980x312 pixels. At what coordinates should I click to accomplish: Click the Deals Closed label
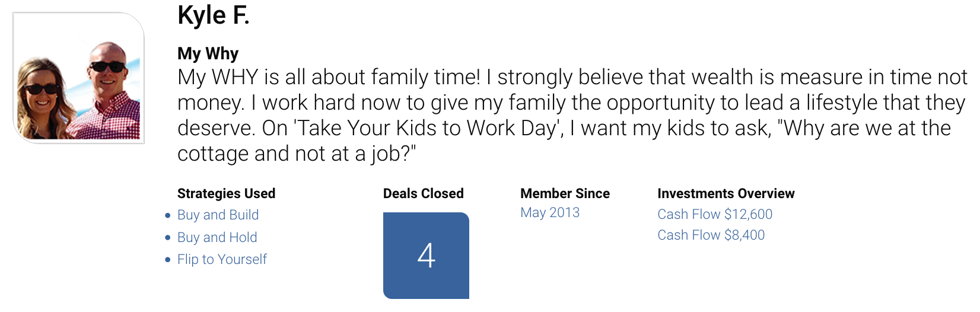[424, 193]
